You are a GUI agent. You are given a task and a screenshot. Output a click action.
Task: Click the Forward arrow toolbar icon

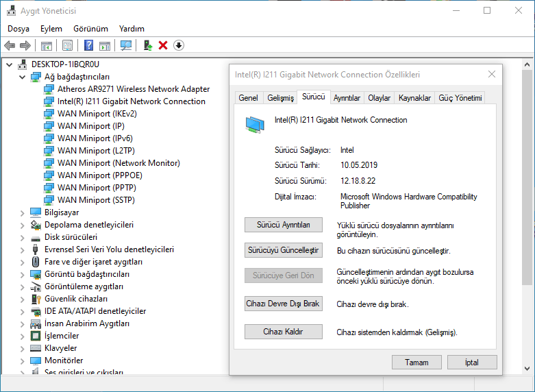coord(25,45)
